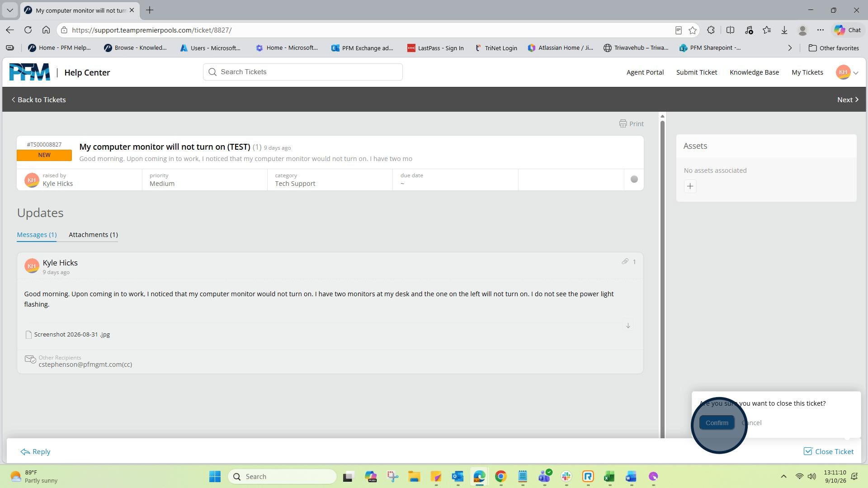This screenshot has width=868, height=488.
Task: Open Excel from the taskbar
Action: pos(609,476)
